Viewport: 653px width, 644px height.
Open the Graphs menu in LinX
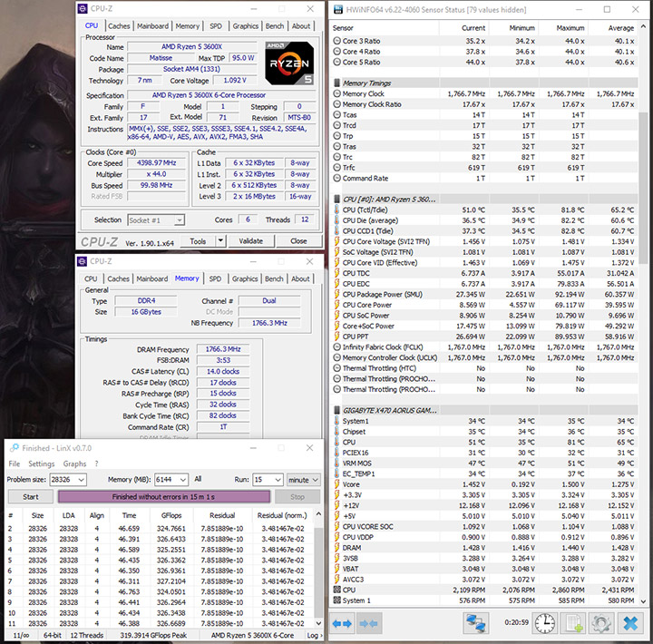(74, 463)
